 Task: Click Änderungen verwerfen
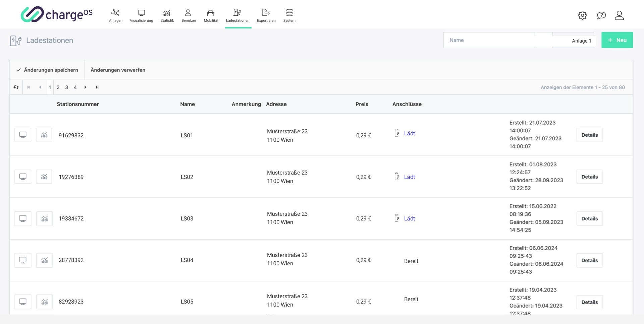coord(118,70)
